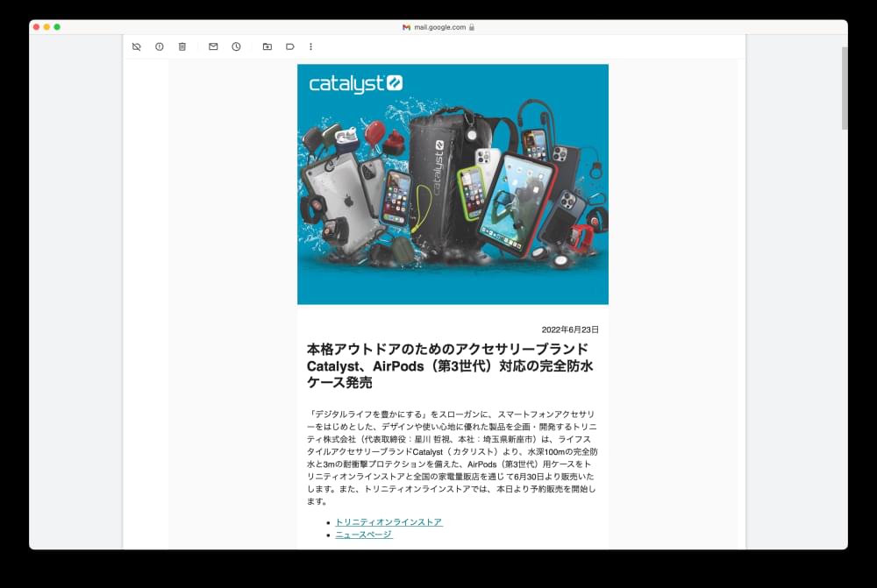
Task: Click the paragraph starting 「デジタルライフを豊かにする」
Action: (x=452, y=457)
